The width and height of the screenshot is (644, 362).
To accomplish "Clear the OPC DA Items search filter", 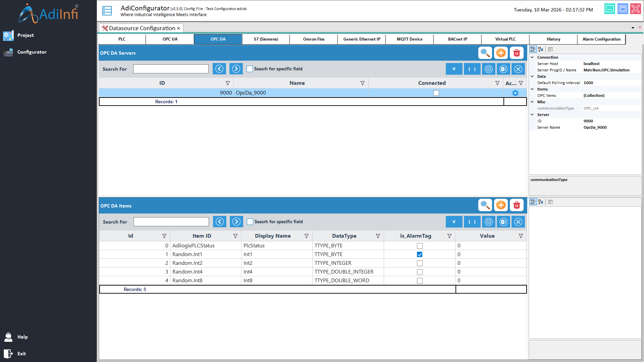I will (x=518, y=222).
